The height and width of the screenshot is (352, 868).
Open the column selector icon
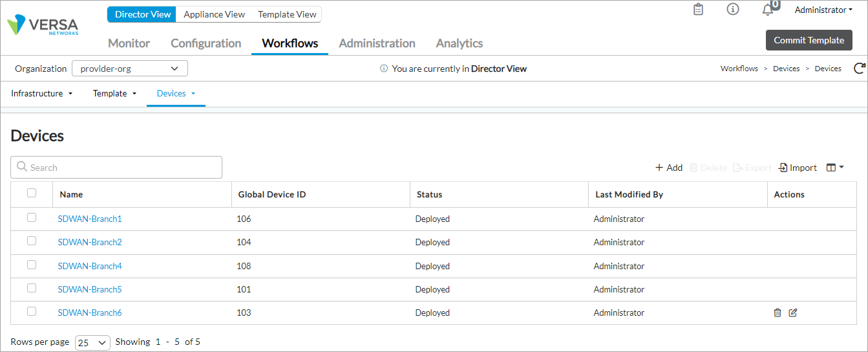tap(834, 168)
